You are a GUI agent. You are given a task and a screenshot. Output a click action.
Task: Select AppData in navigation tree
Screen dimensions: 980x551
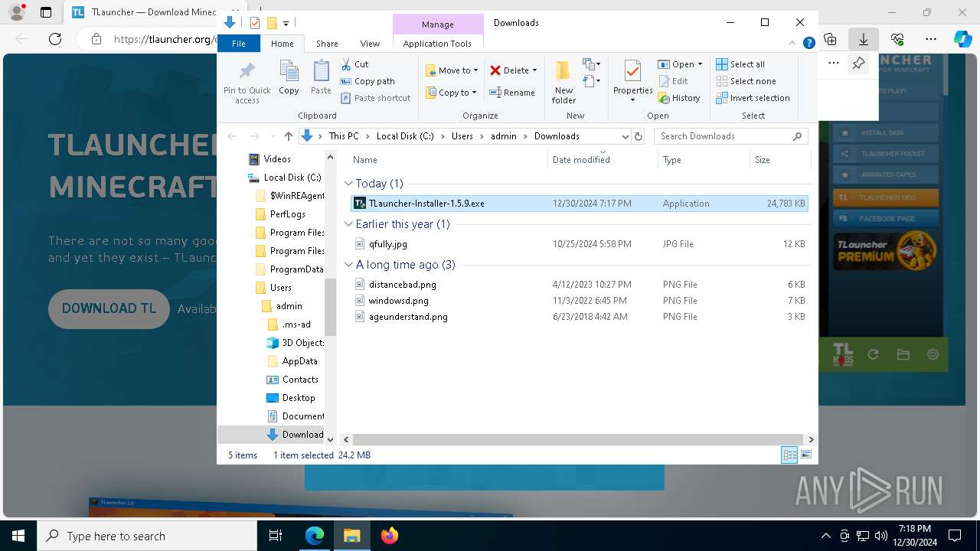tap(299, 361)
